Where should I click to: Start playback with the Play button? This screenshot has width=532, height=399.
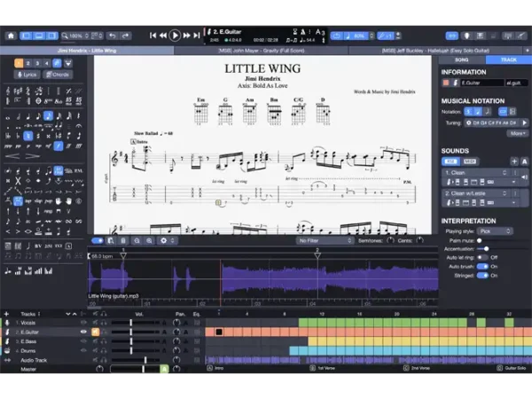(x=175, y=35)
